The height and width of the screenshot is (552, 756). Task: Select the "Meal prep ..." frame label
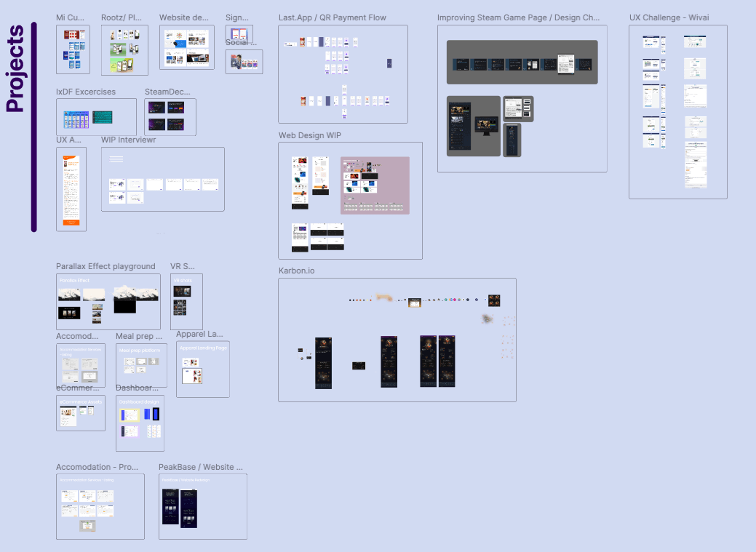pos(139,336)
